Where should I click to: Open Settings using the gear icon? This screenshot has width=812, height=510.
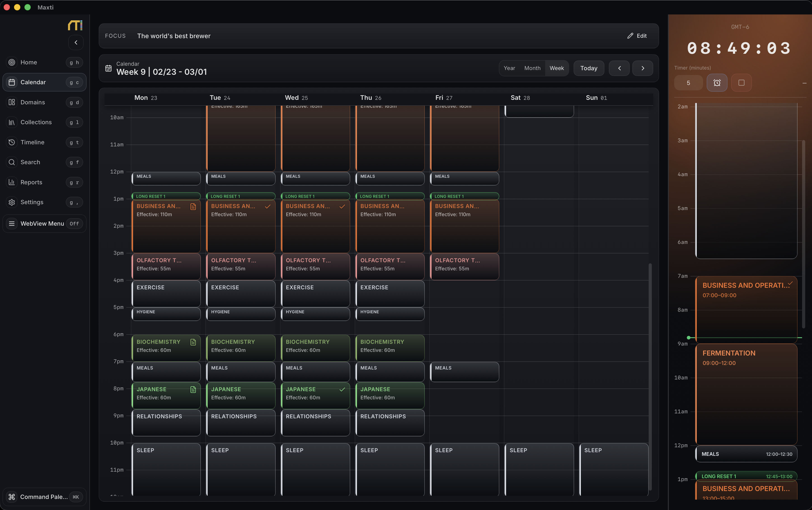(12, 202)
